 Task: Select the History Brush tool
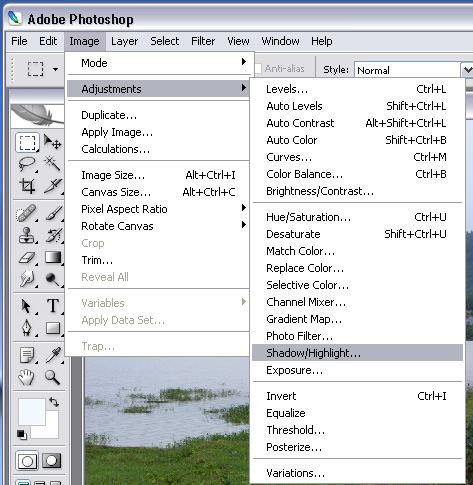point(53,235)
